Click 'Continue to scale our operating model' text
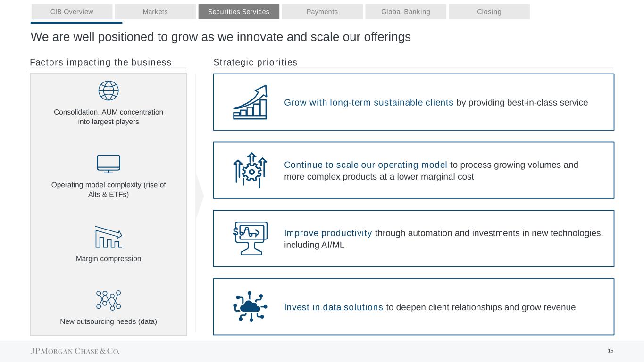Screen dimensions: 644x362 [x=366, y=165]
